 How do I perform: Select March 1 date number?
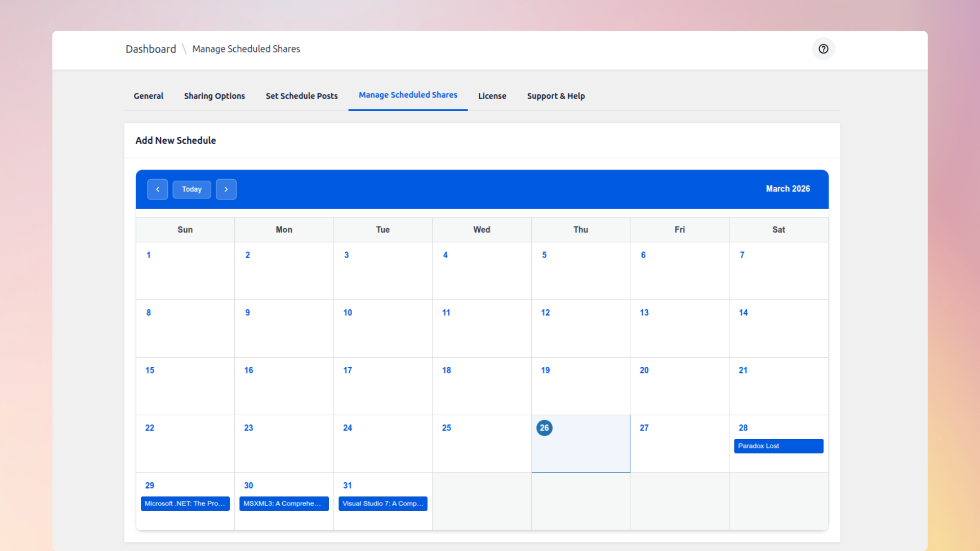click(x=149, y=255)
